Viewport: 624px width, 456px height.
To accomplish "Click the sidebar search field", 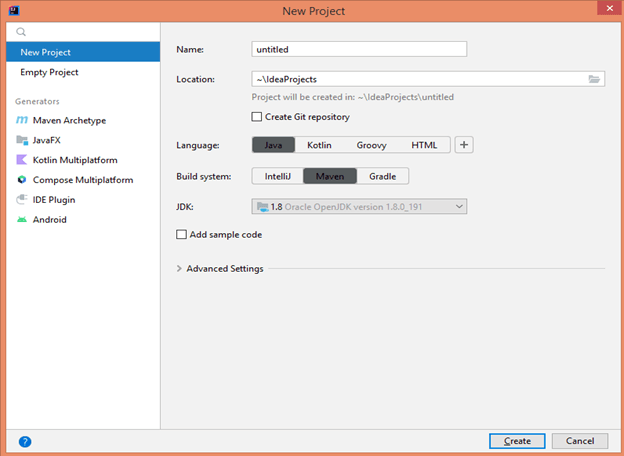I will coord(83,32).
